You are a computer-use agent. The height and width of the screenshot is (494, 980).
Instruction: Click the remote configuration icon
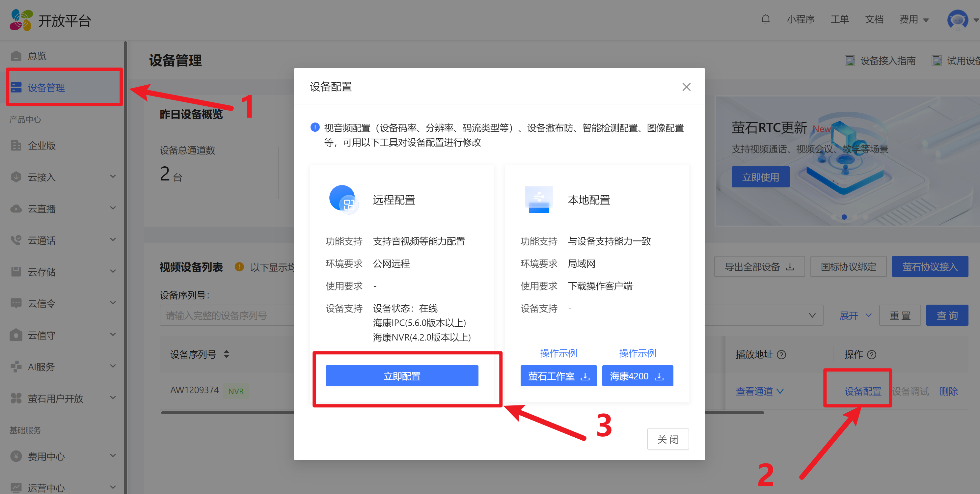click(x=343, y=200)
